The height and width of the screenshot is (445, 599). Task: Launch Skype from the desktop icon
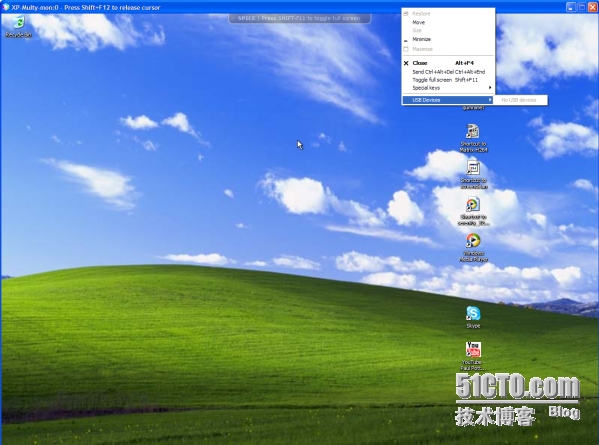coord(473,317)
